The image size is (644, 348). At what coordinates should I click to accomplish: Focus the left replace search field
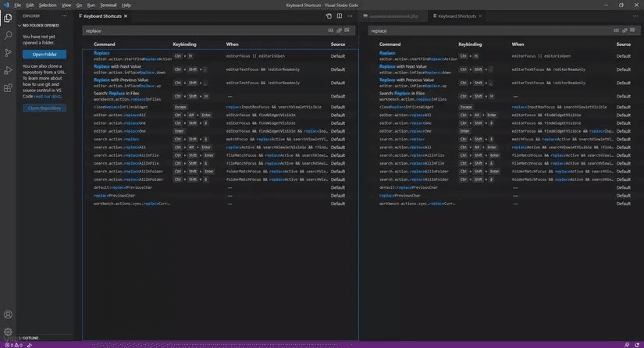coord(205,30)
